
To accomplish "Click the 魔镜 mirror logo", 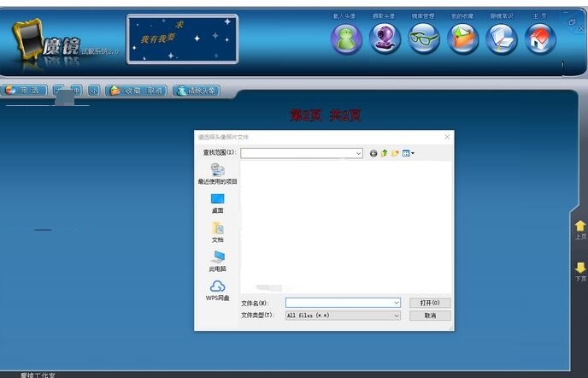I will click(x=47, y=41).
